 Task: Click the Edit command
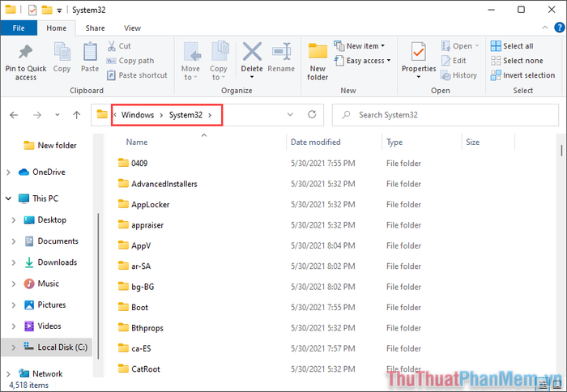(454, 61)
